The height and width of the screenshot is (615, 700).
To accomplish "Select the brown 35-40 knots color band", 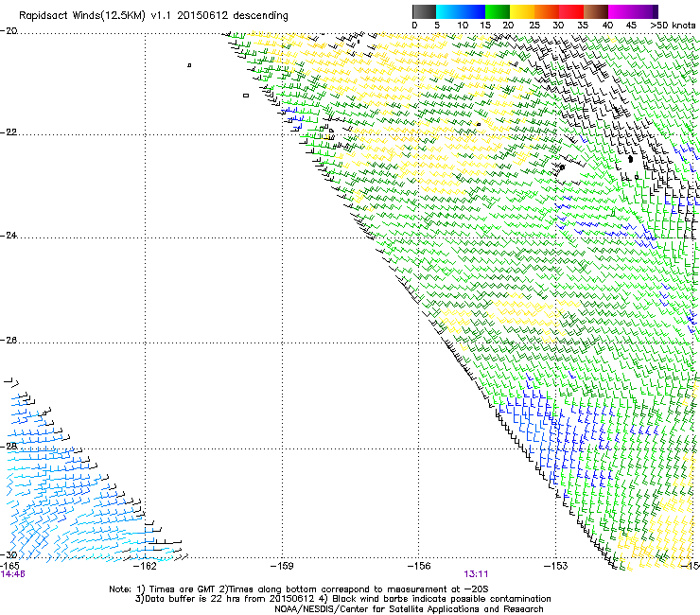I will (596, 11).
